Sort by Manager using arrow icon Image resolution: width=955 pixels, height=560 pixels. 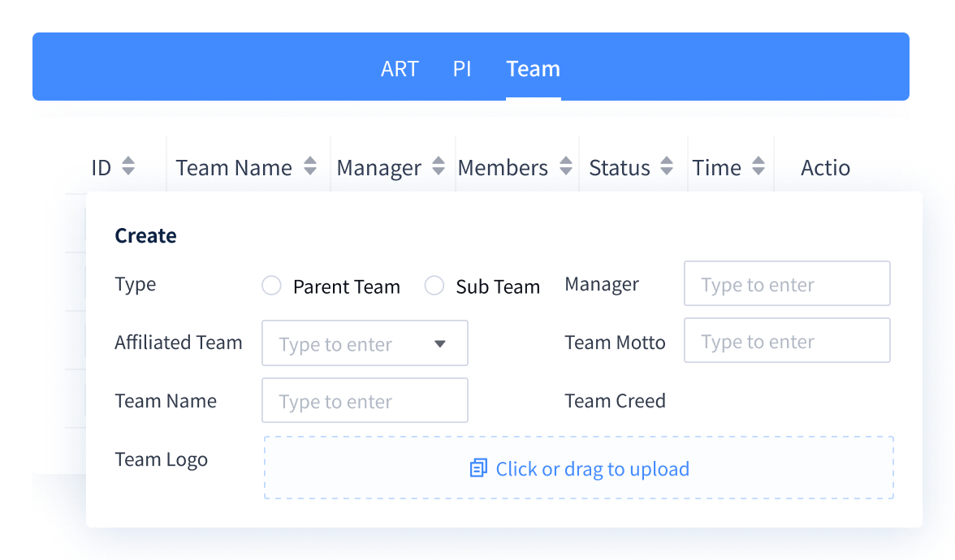click(439, 167)
